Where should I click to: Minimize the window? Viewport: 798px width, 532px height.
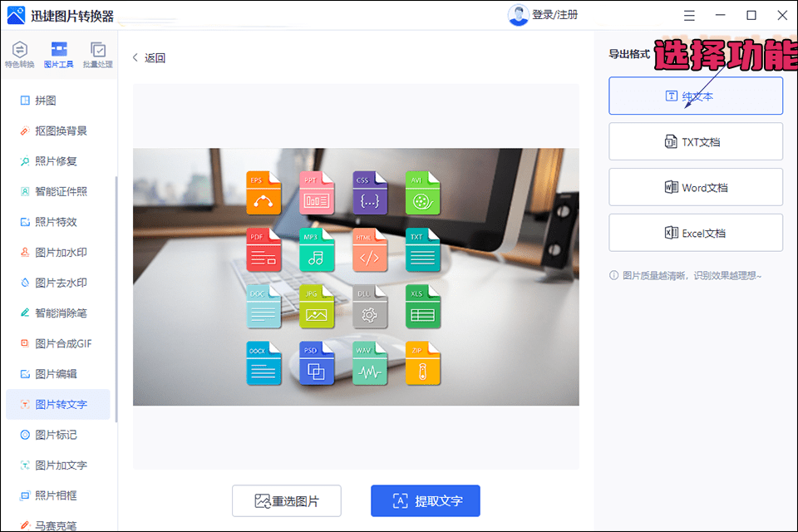point(720,15)
